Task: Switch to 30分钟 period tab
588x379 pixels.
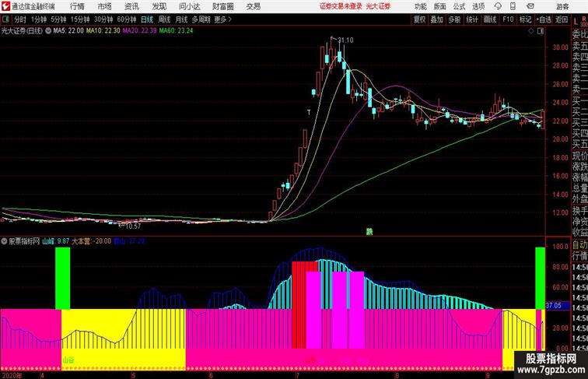Action: point(103,19)
